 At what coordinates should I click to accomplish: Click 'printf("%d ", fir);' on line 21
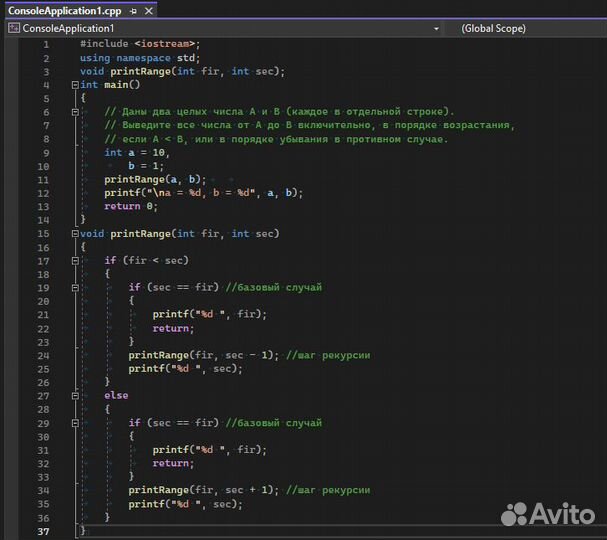pyautogui.click(x=210, y=314)
